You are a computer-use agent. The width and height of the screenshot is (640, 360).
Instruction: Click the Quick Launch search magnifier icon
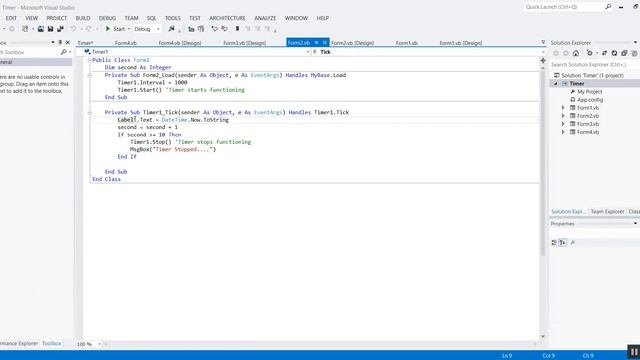[608, 7]
